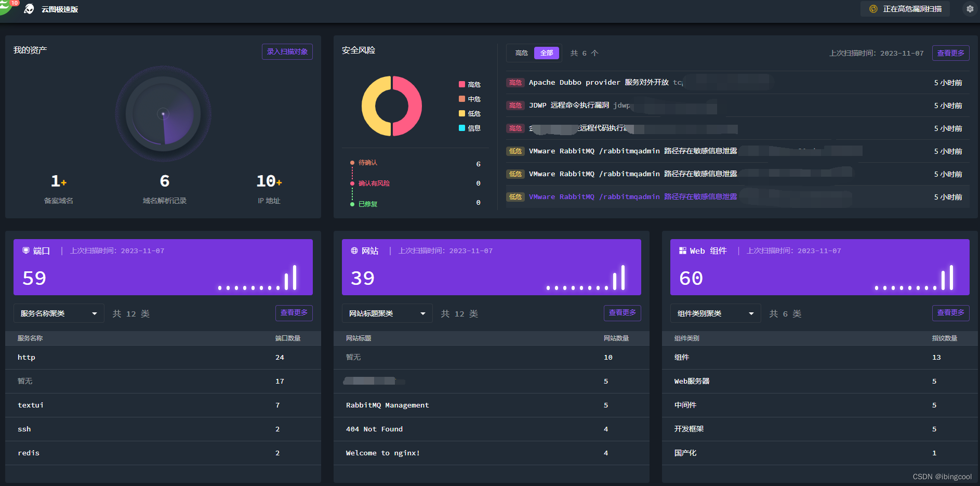Click the scanning status spinner icon

(x=873, y=9)
